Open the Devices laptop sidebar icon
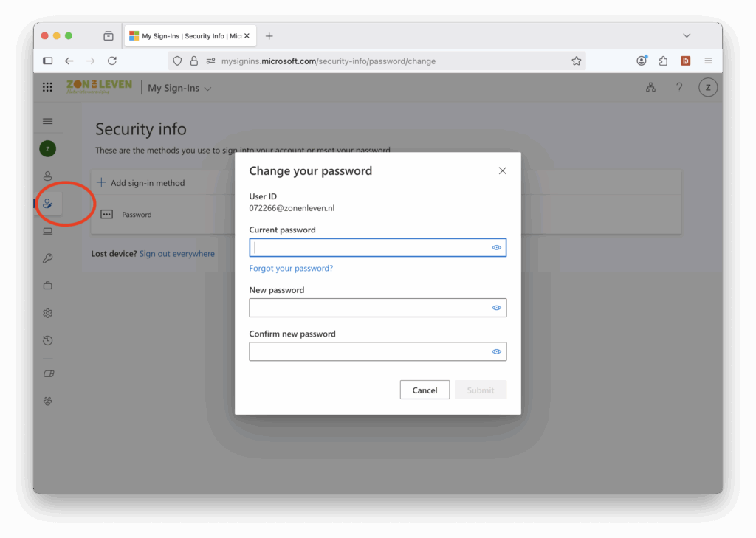This screenshot has width=756, height=538. pos(48,231)
